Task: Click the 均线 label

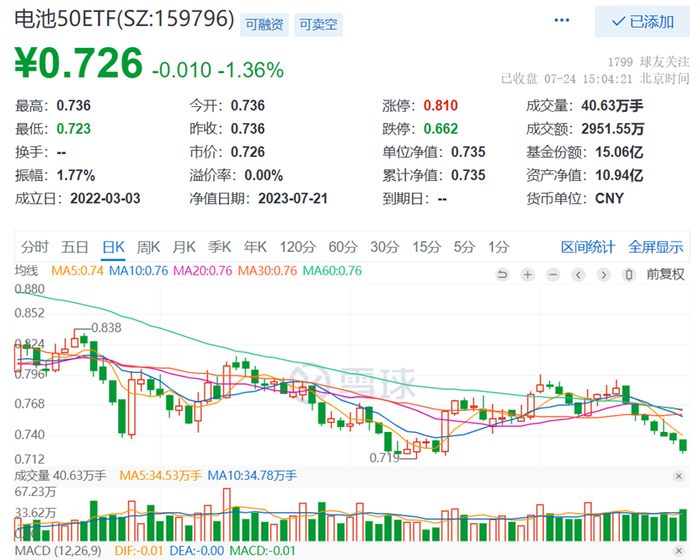Action: [x=26, y=271]
